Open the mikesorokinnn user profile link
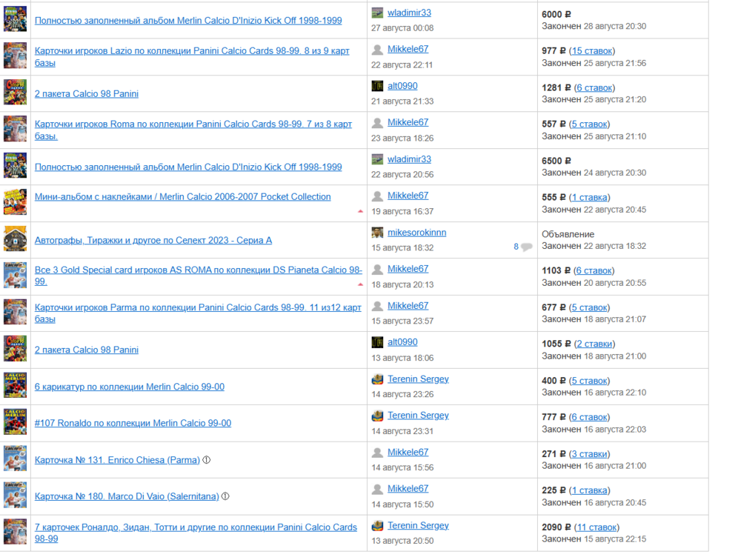Screen dimensions: 741x560 [416, 233]
